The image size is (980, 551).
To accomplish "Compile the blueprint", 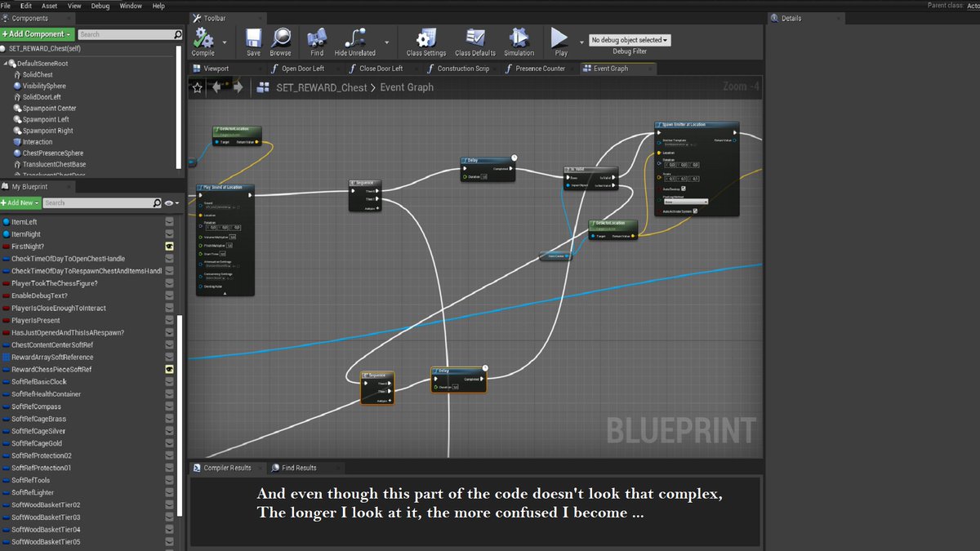I will (203, 42).
